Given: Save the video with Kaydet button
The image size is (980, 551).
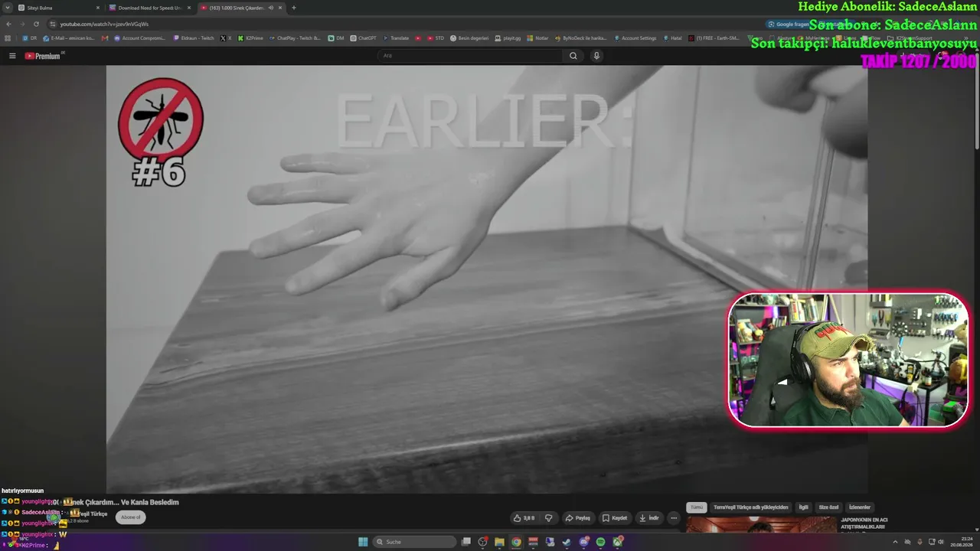Looking at the screenshot, I should point(614,518).
